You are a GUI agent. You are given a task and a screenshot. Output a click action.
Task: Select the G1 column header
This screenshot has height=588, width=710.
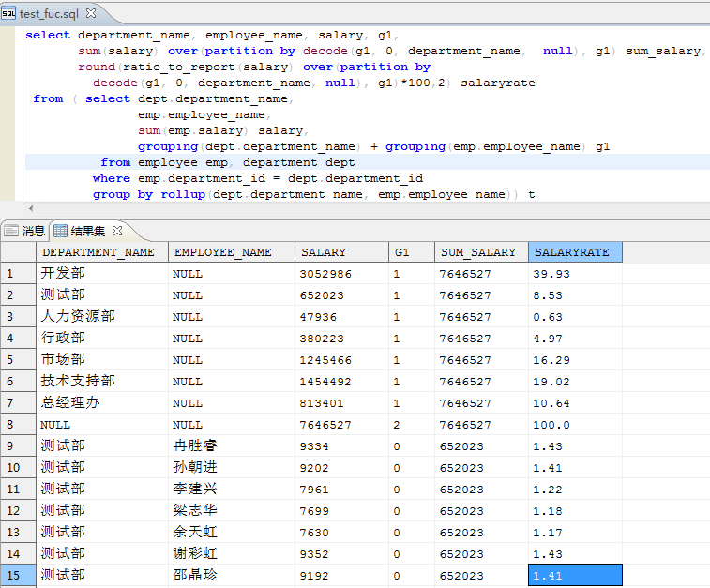pos(402,252)
